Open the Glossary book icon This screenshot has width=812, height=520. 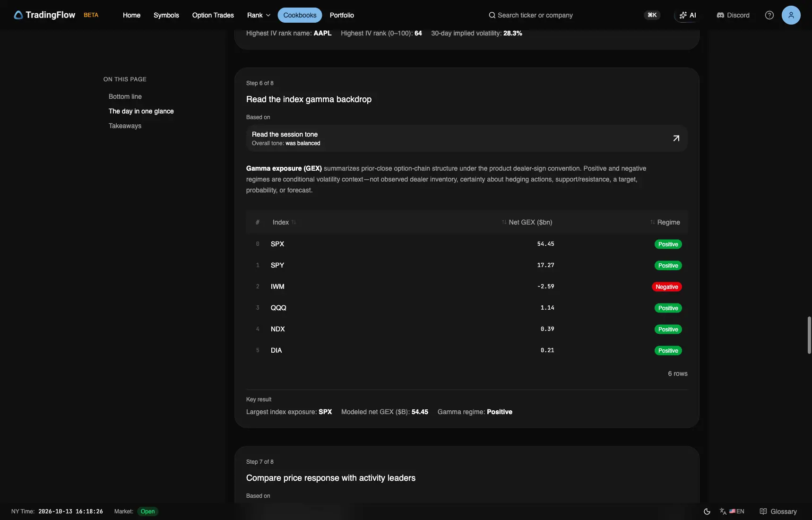pyautogui.click(x=763, y=511)
